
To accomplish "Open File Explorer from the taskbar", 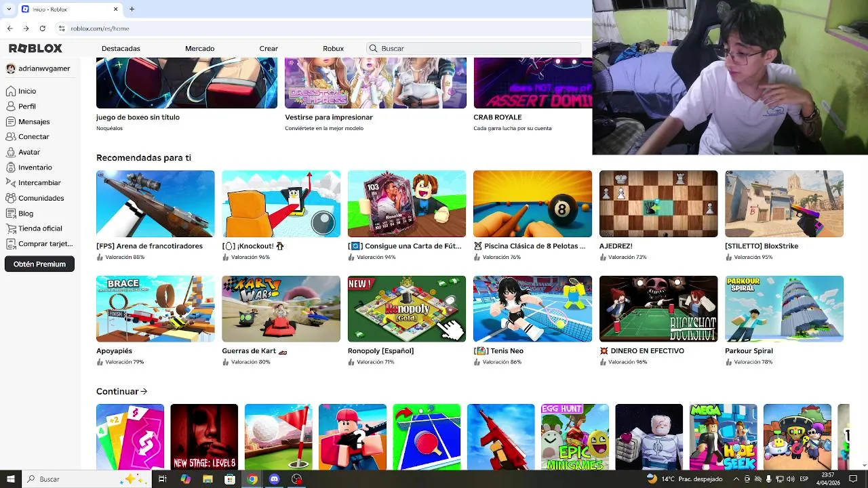I will coord(208,479).
